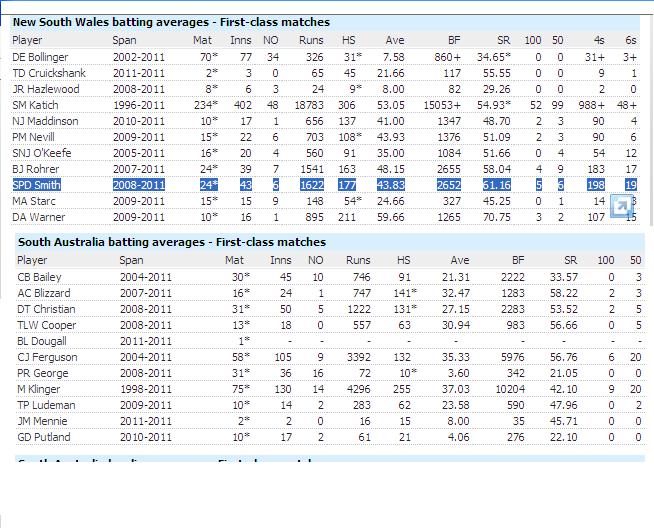The height and width of the screenshot is (528, 654).
Task: Click George's average 3.60
Action: coord(458,373)
